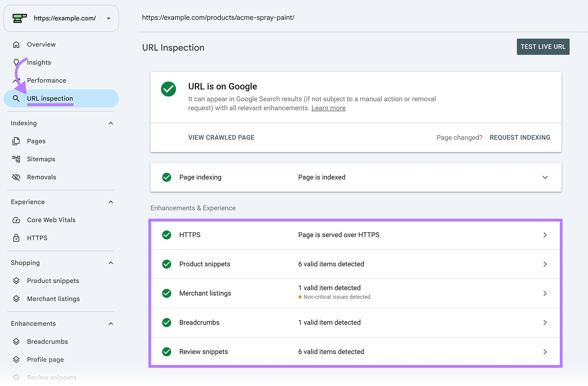The height and width of the screenshot is (386, 588).
Task: Click the Pages document icon
Action: 16,141
